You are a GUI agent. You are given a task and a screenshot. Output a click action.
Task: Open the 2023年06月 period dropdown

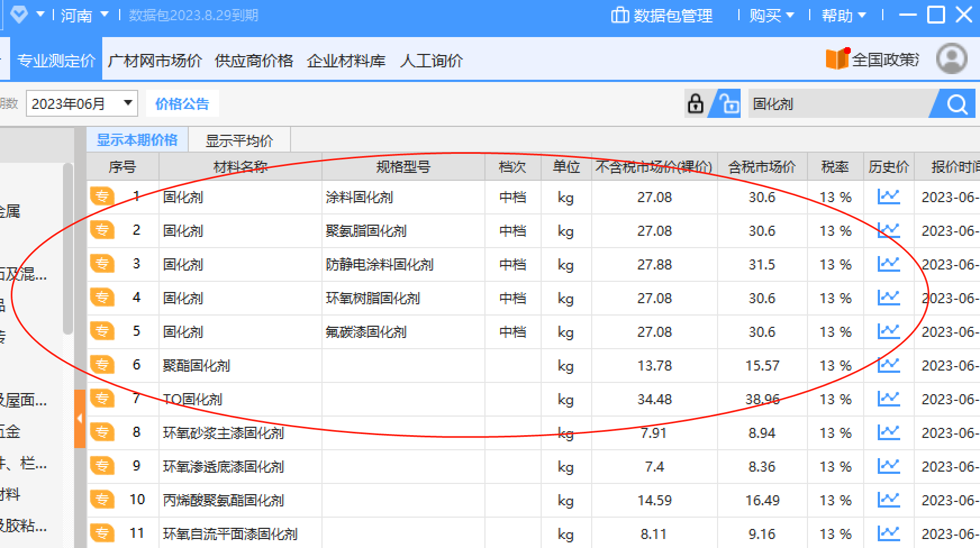click(x=82, y=104)
